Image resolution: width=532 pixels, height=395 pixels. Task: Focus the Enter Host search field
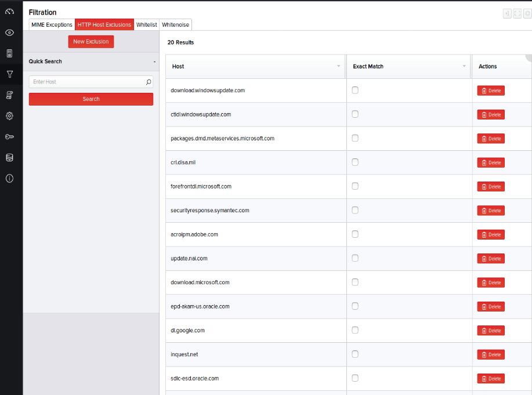(87, 82)
